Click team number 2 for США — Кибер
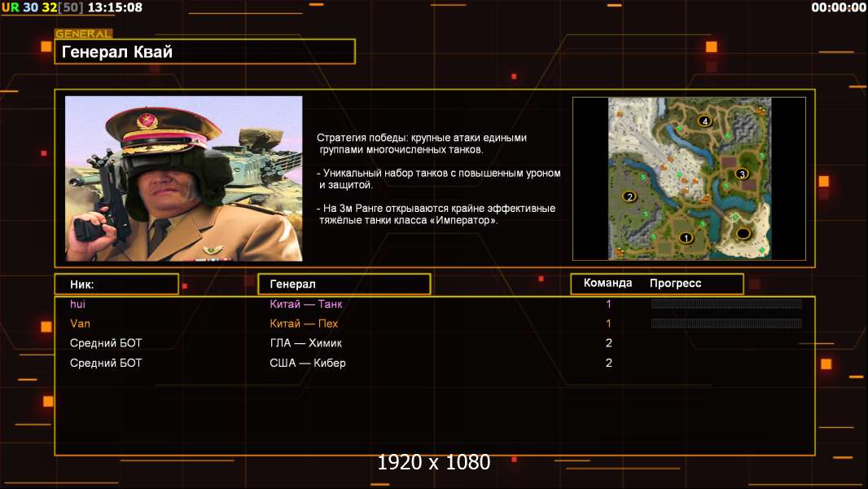The width and height of the screenshot is (868, 489). tap(609, 363)
